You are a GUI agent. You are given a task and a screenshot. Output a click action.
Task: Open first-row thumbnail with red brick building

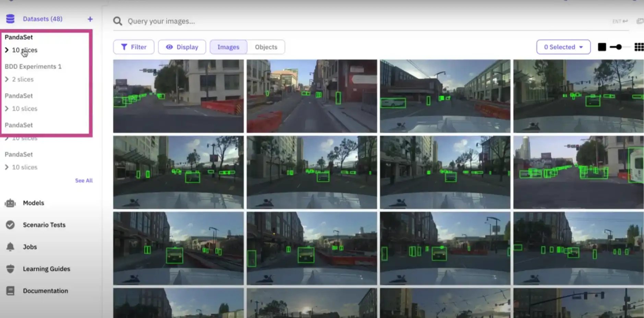coord(312,96)
